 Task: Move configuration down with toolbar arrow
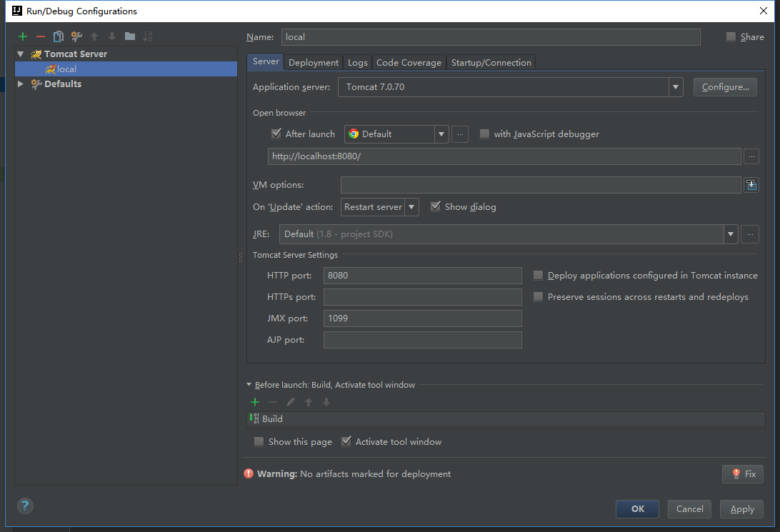(x=112, y=36)
